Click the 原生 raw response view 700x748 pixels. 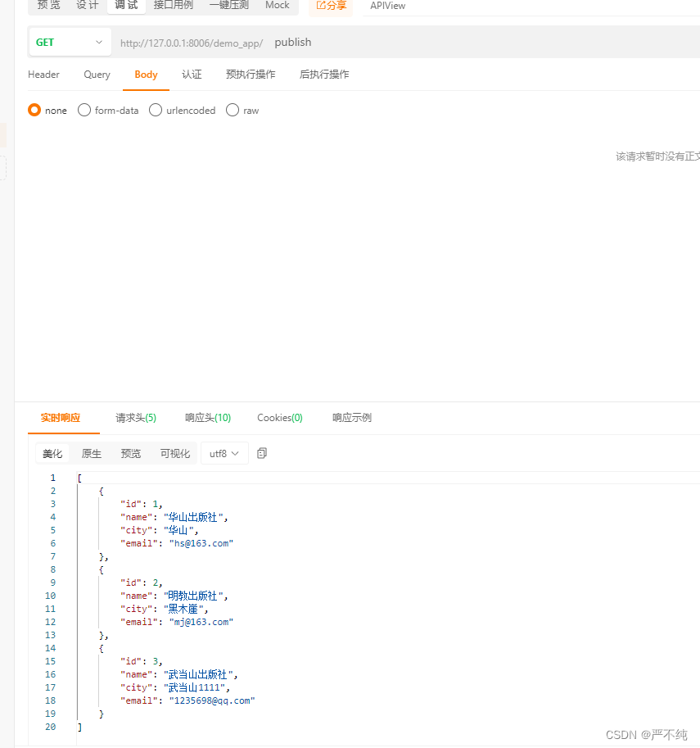pos(91,452)
